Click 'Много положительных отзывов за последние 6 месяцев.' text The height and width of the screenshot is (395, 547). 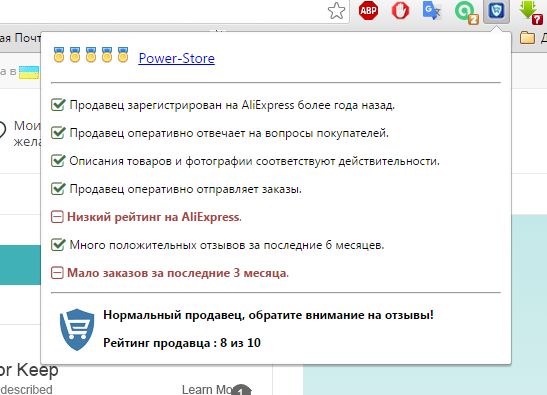pyautogui.click(x=227, y=245)
